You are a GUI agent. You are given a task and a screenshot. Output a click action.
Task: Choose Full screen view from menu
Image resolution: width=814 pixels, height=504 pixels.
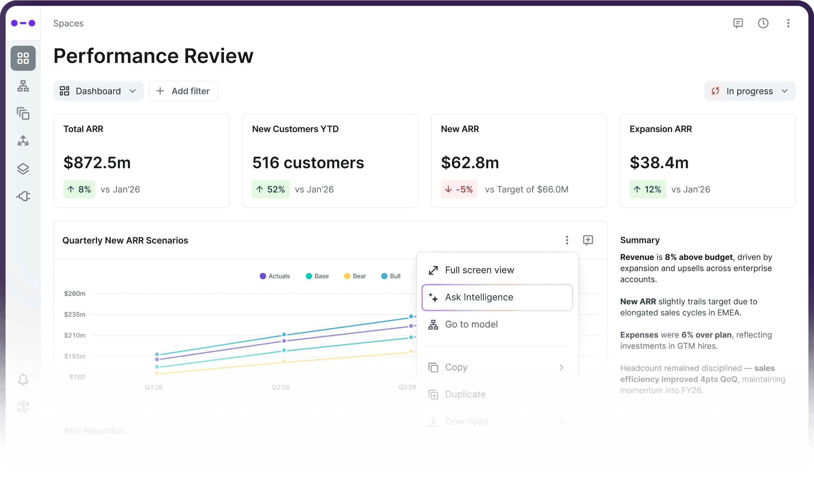tap(479, 270)
